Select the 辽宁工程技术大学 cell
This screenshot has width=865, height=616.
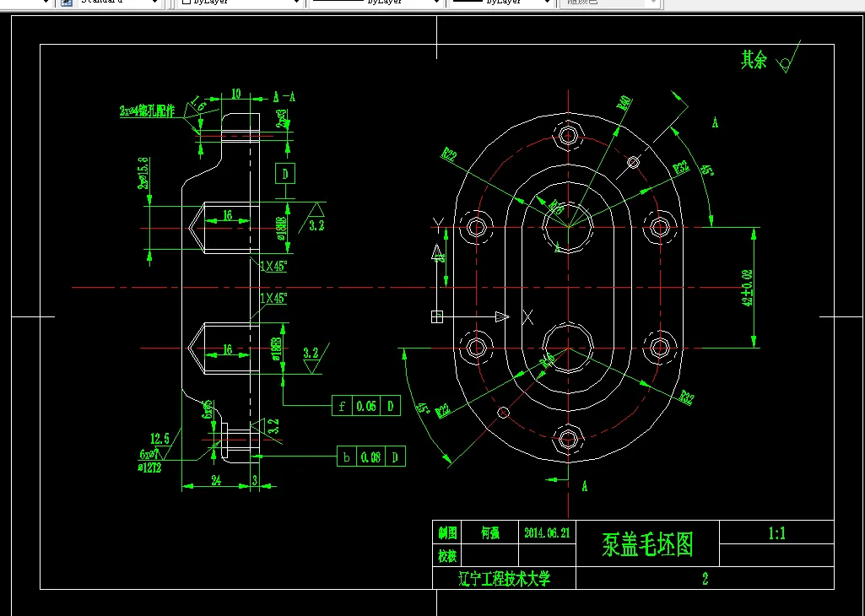point(505,579)
